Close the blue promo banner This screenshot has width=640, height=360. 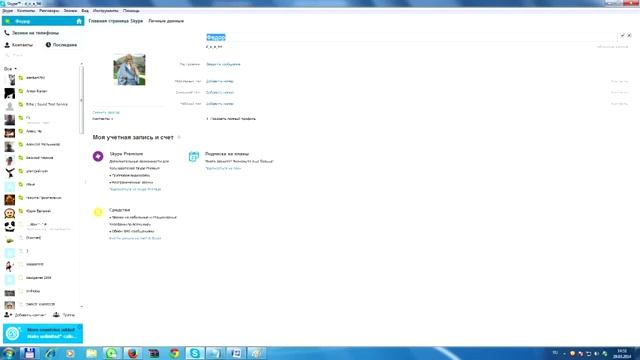pyautogui.click(x=80, y=327)
